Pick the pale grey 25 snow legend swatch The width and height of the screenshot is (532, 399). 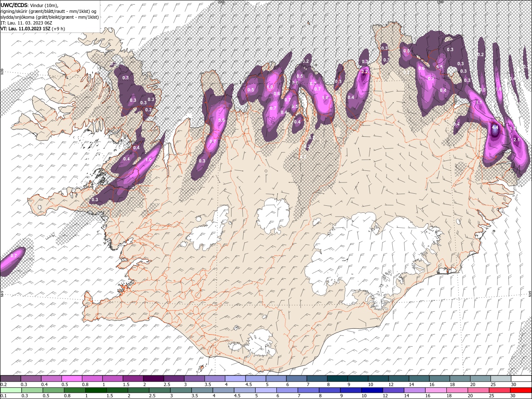[501, 379]
